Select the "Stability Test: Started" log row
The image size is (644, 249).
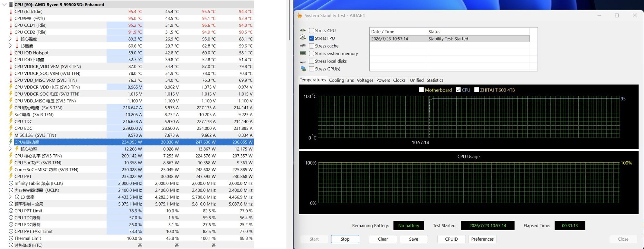(450, 39)
